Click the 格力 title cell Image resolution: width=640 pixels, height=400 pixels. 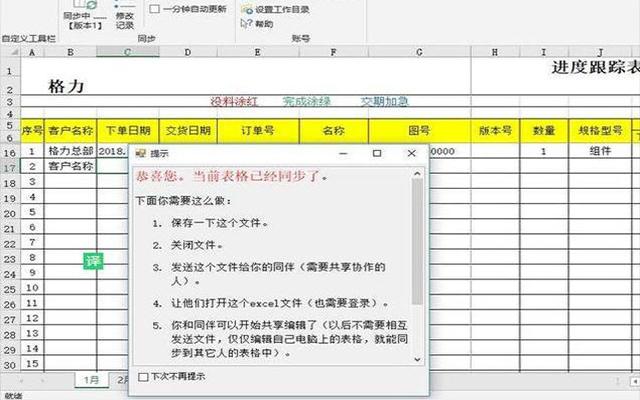click(66, 86)
